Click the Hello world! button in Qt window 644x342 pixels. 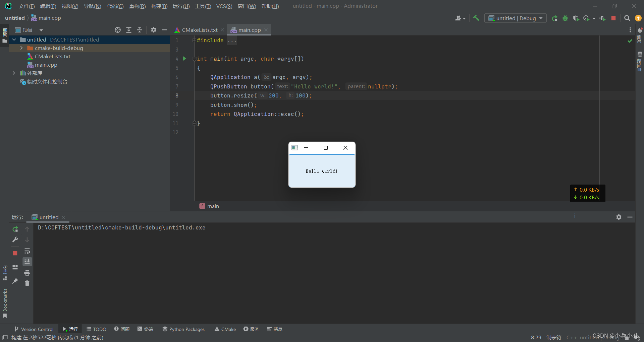click(322, 171)
